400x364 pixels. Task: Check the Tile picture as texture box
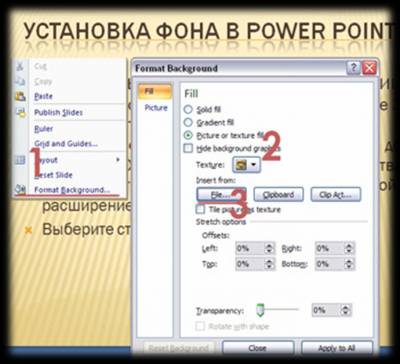(x=200, y=209)
